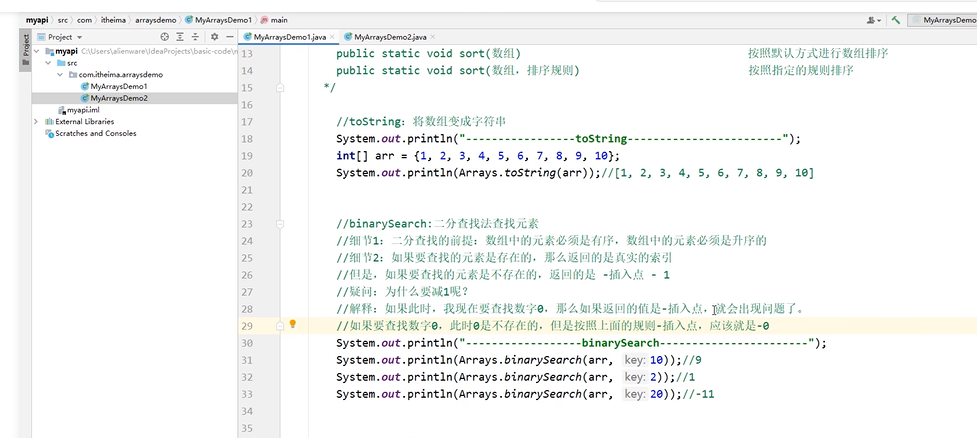Screen dimensions: 977x438
Task: Click the '*/' comment end on line 15
Action: click(x=330, y=88)
